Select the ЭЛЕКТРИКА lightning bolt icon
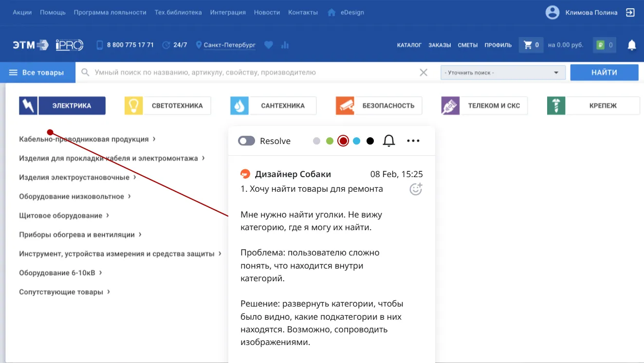644x363 pixels. (x=28, y=105)
